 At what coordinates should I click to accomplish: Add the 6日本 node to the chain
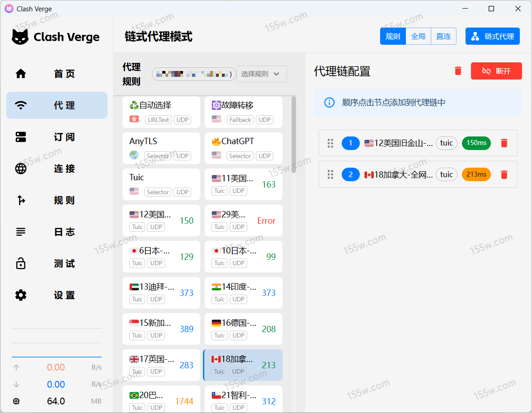pos(161,256)
